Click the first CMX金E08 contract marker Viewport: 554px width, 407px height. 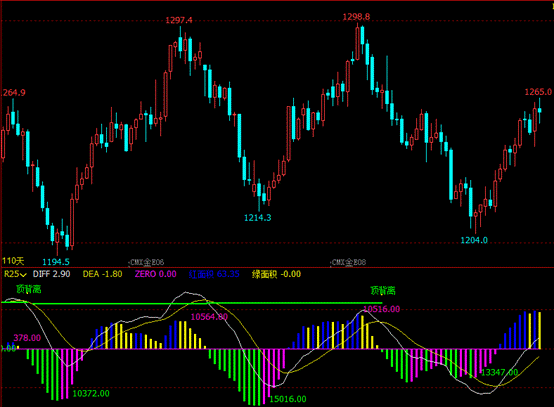[147, 262]
